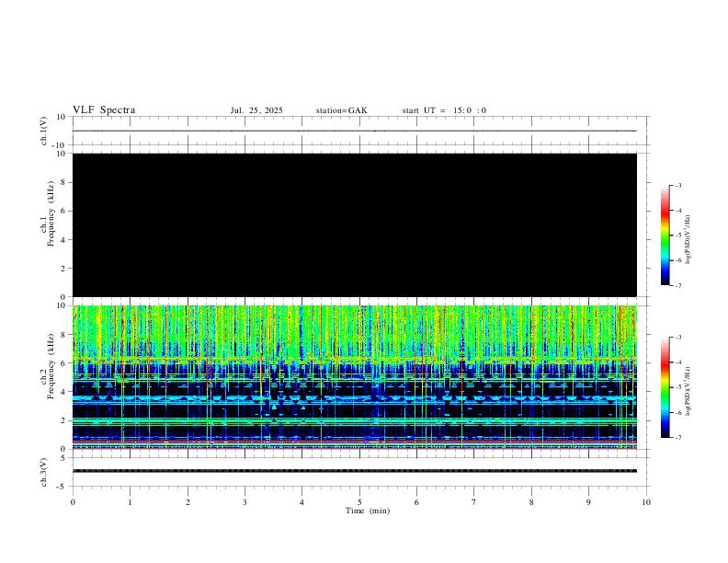Screen dimensions: 728x563
Task: Click the upper color scale bar beside ch.1
Action: [665, 236]
